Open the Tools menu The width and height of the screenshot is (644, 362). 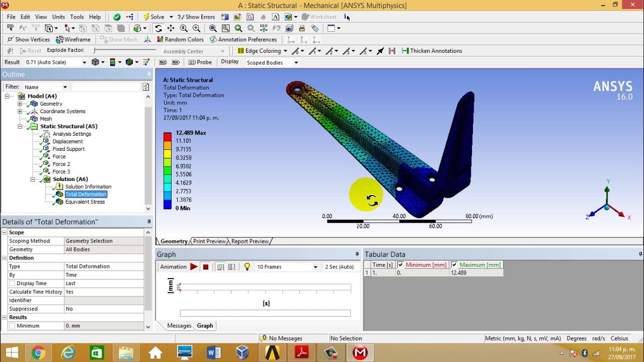tap(77, 17)
